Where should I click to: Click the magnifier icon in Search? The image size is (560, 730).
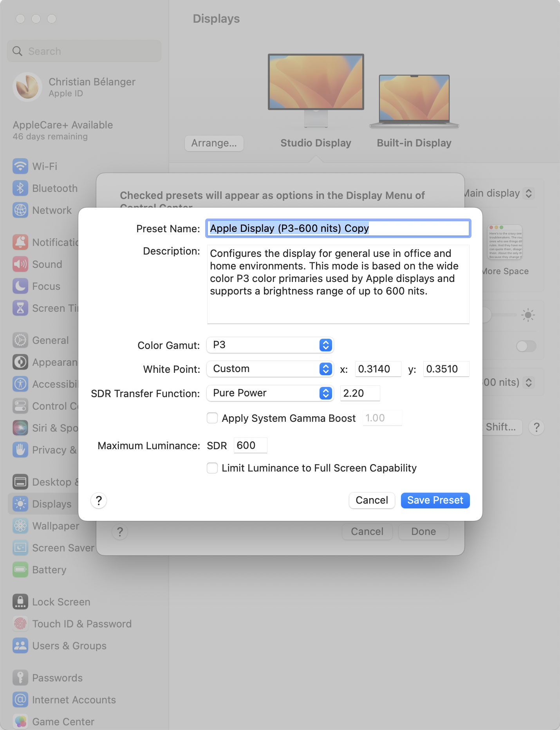[x=17, y=51]
